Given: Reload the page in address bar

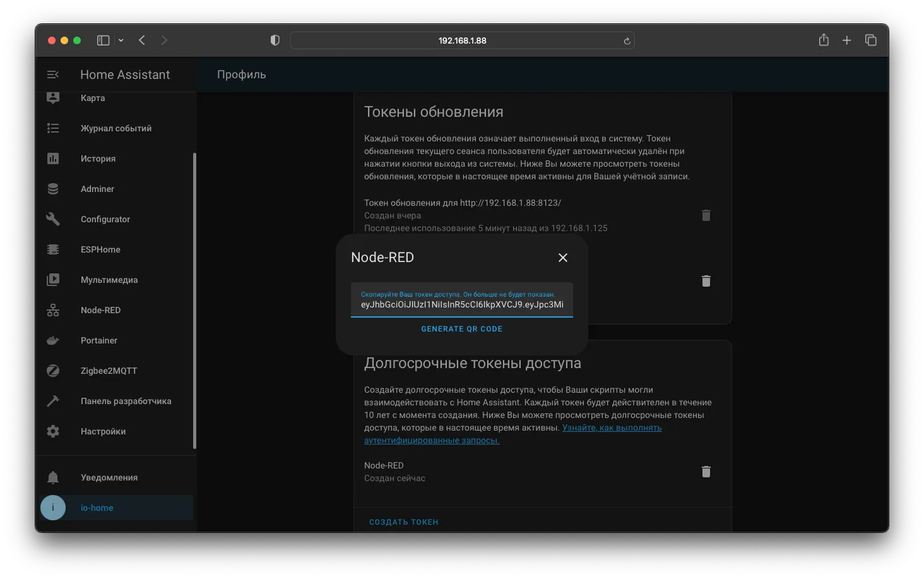Looking at the screenshot, I should [x=627, y=41].
